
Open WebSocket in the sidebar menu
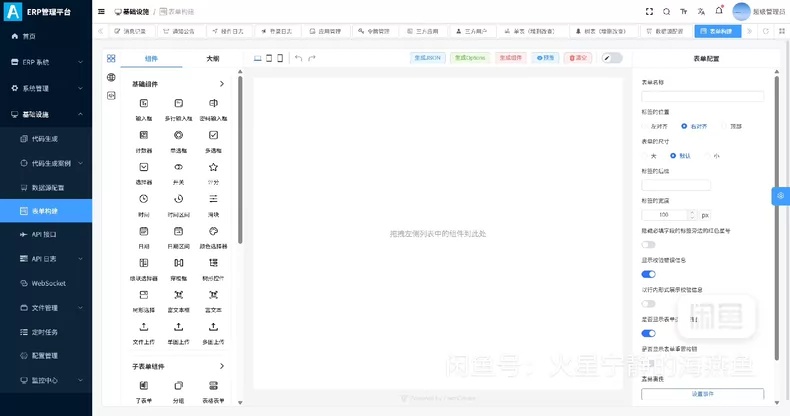pos(46,284)
